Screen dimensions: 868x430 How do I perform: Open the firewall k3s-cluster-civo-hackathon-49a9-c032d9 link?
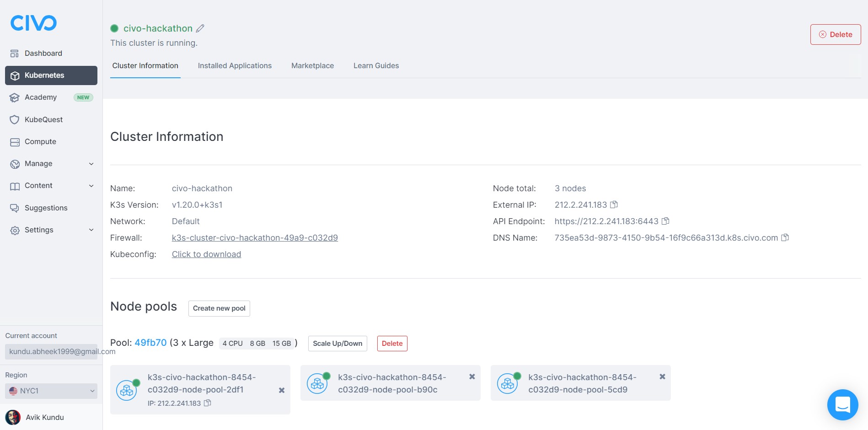[x=255, y=238]
